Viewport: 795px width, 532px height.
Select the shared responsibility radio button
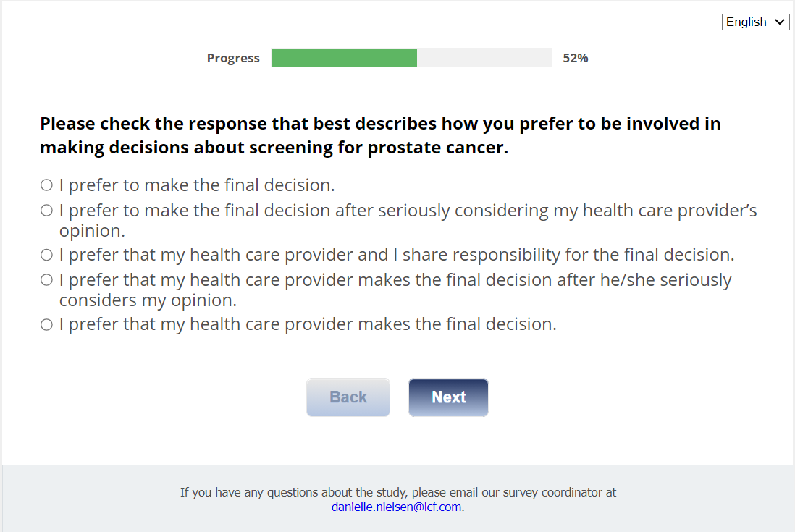(46, 255)
